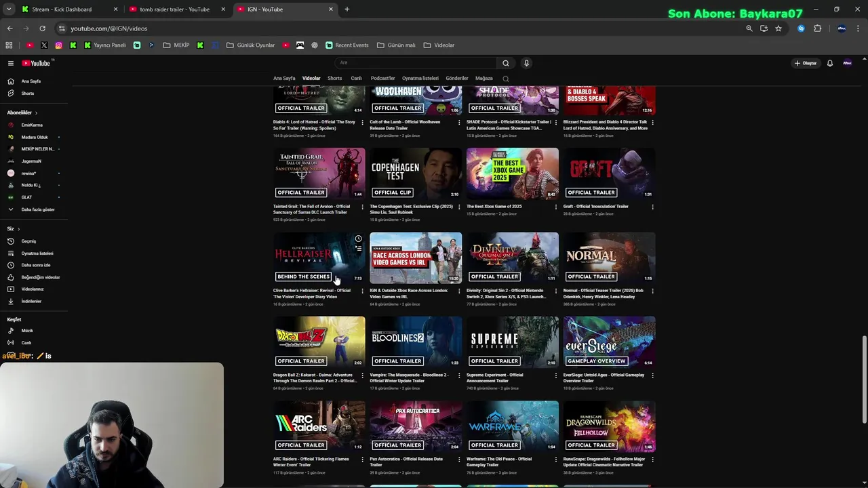
Task: Open Divinity Original Sin 2 thumbnail
Action: point(513,258)
